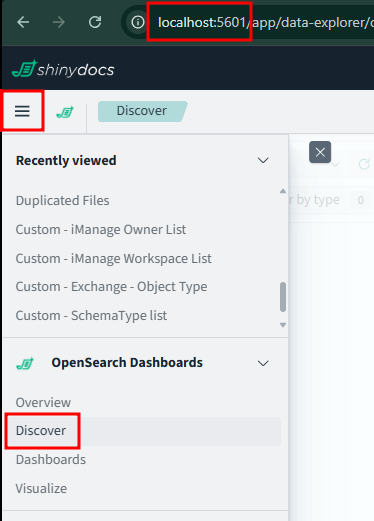Click the OpenSearch Dashboards heading text
Viewport: 374px width, 521px height.
(127, 363)
